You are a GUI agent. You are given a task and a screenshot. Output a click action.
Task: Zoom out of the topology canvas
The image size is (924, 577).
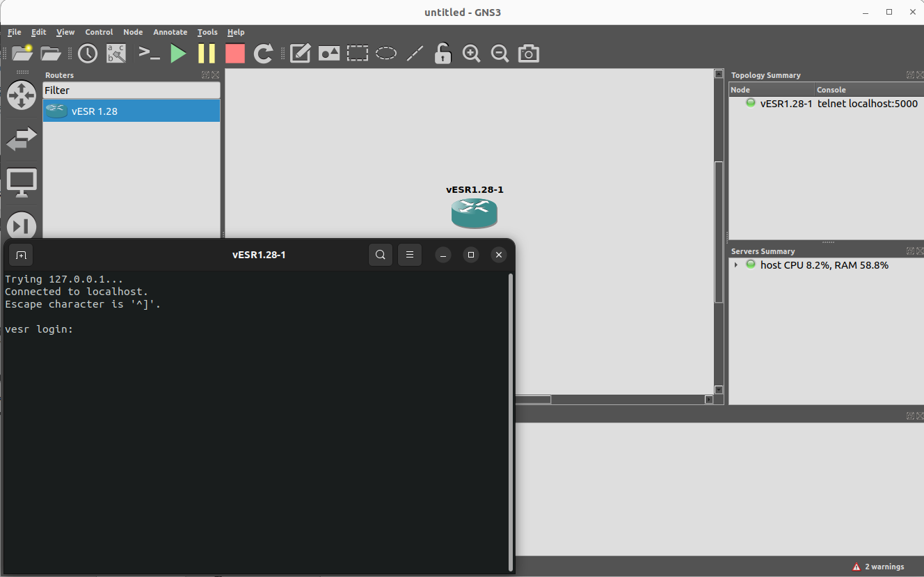click(x=500, y=53)
